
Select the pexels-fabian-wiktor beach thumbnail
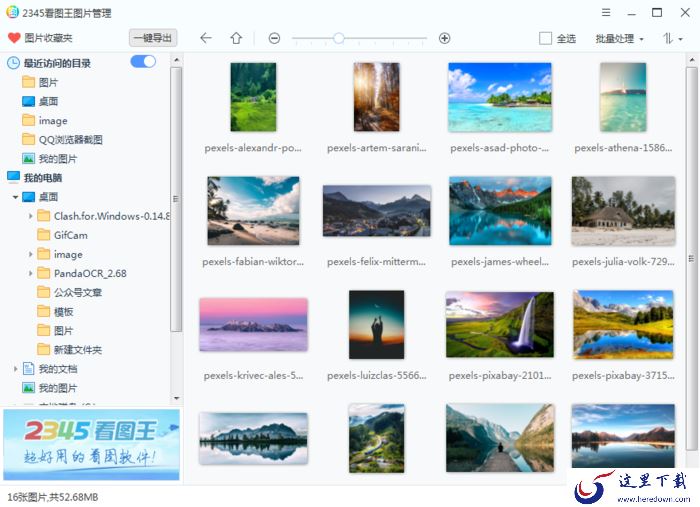click(x=253, y=211)
